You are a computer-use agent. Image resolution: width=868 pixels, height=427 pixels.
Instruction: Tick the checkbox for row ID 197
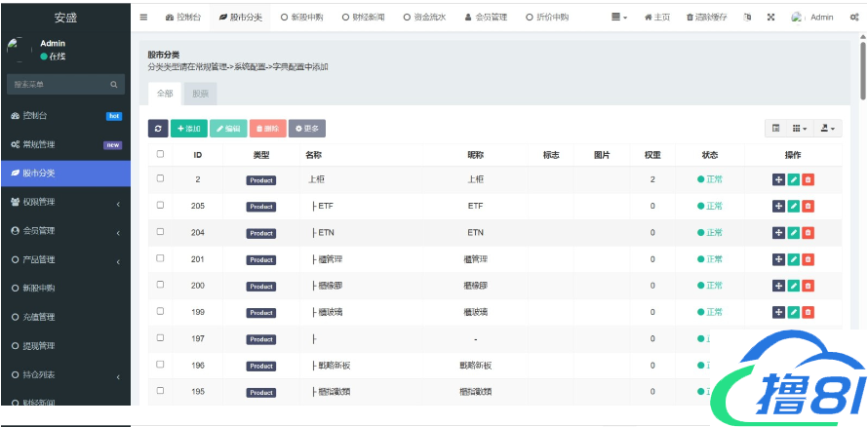point(160,338)
